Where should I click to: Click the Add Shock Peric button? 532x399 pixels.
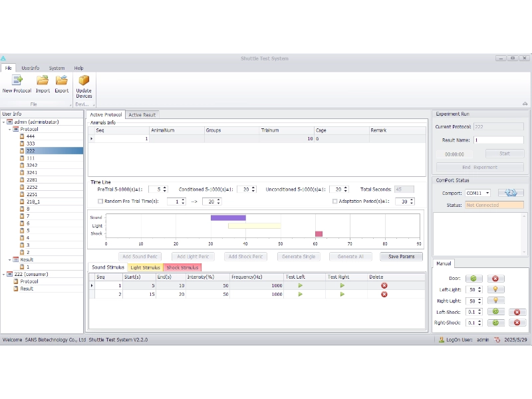click(245, 257)
